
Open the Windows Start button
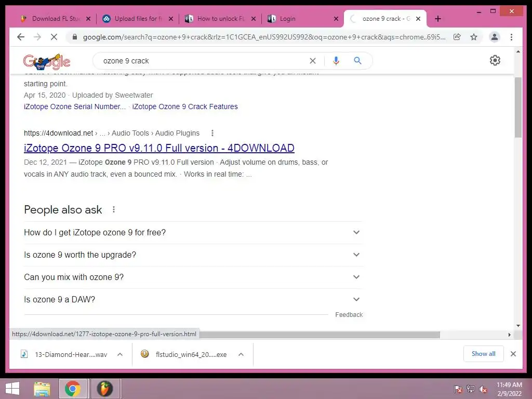(12, 389)
